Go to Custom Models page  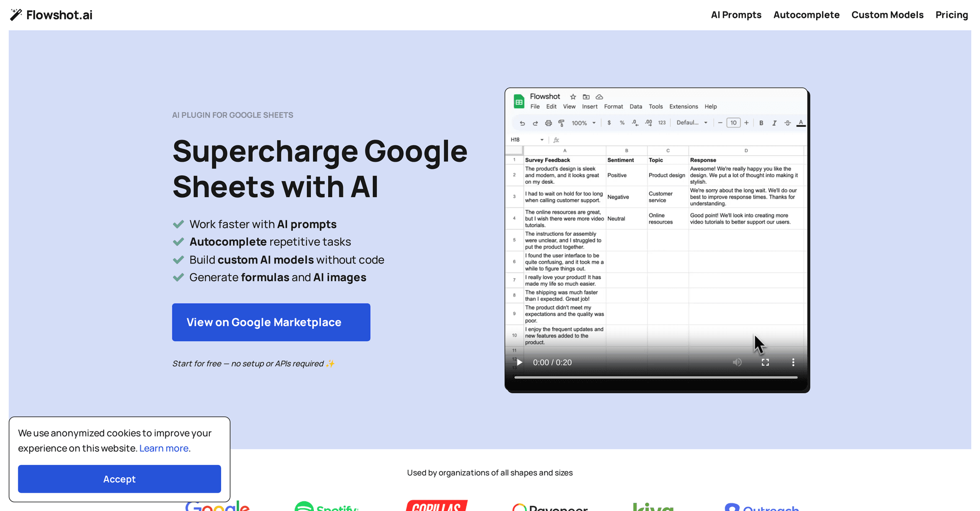tap(887, 15)
